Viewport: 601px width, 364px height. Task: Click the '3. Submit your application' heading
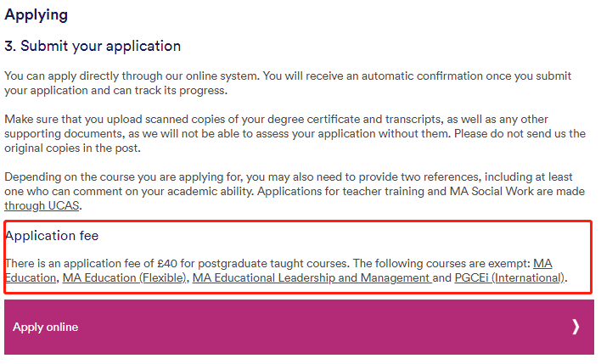93,46
